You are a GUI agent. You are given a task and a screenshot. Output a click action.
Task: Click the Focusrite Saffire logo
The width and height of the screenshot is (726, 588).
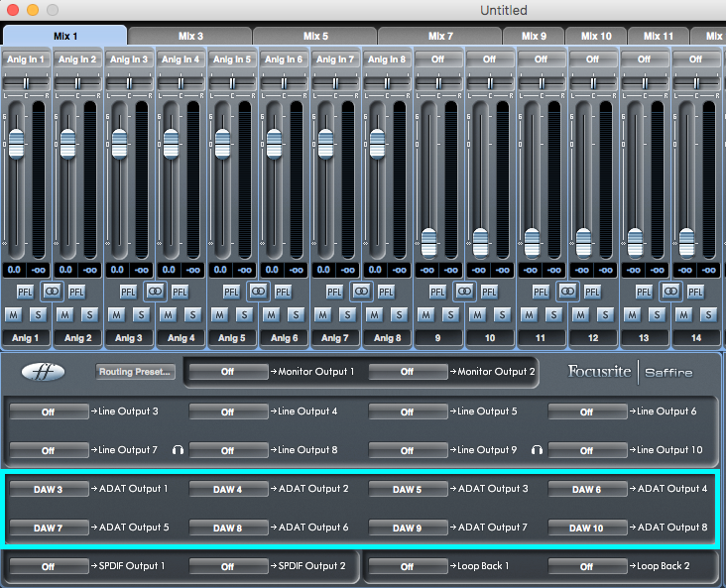[x=630, y=372]
